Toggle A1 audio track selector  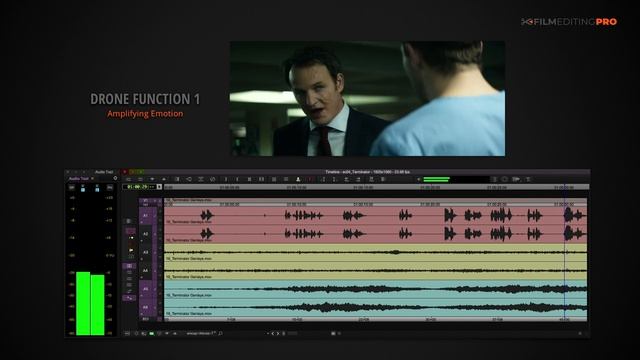145,216
